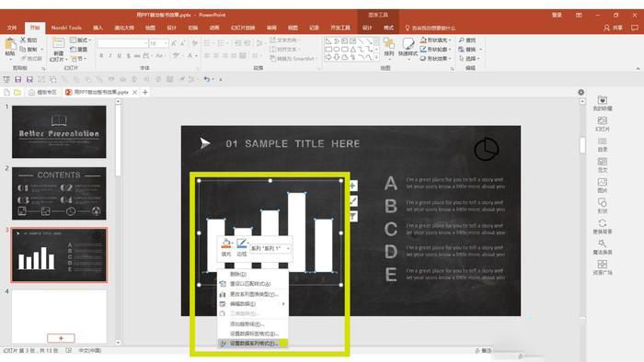This screenshot has width=644, height=362.
Task: Toggle Bold formatting button
Action: coord(101,55)
